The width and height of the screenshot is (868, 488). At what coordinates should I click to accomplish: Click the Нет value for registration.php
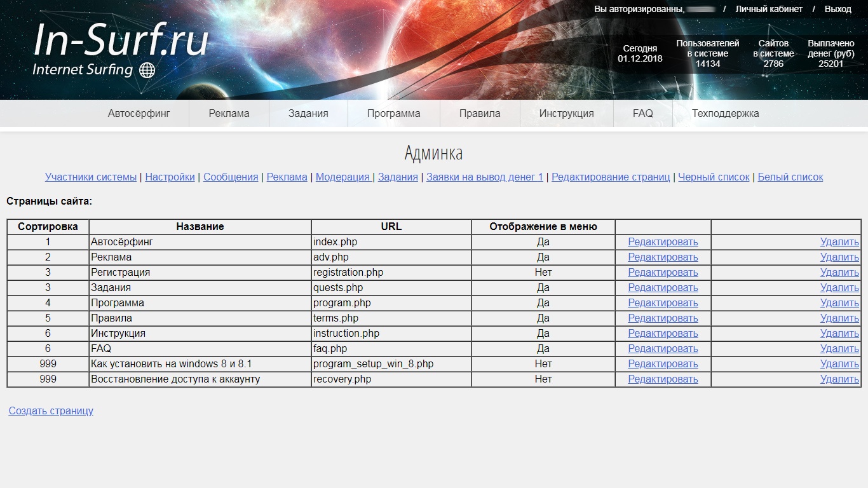(543, 273)
